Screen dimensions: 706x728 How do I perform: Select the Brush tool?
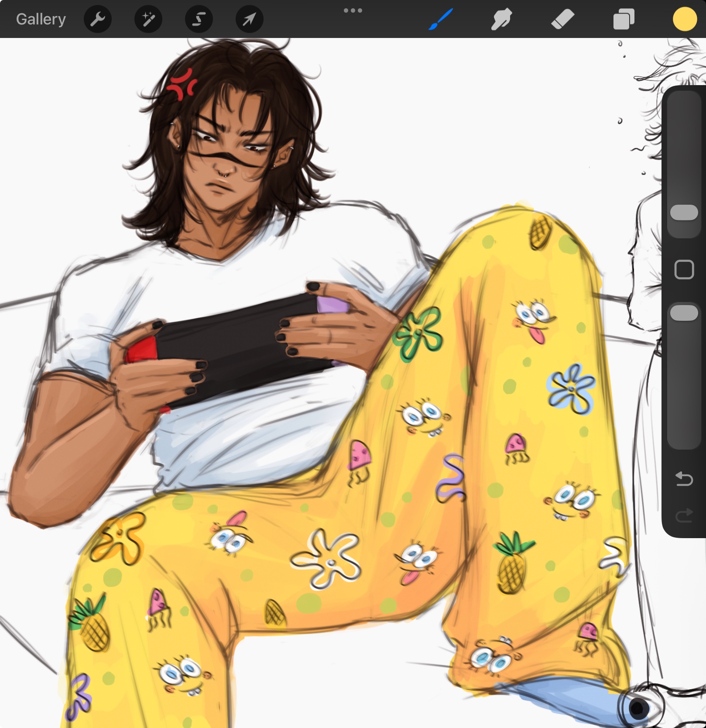(x=441, y=19)
